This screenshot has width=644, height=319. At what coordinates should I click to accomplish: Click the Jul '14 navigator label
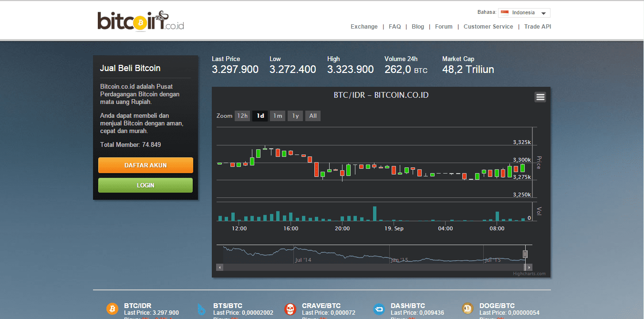pyautogui.click(x=303, y=260)
